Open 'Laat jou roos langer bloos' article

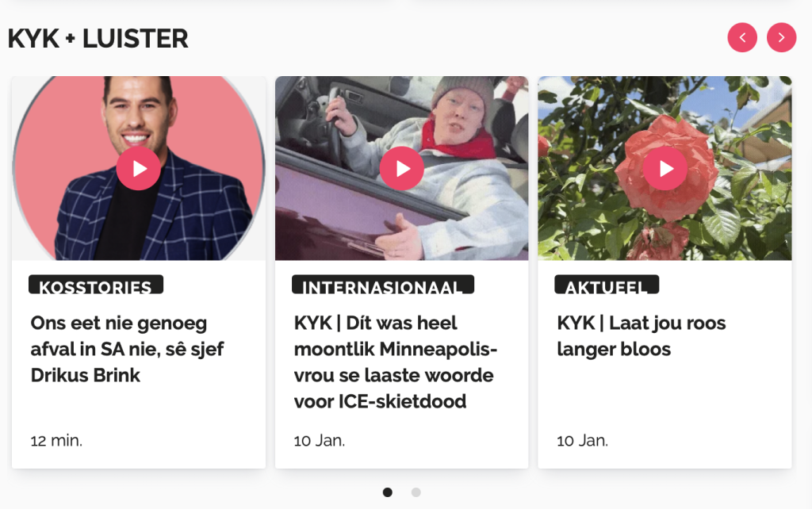641,336
